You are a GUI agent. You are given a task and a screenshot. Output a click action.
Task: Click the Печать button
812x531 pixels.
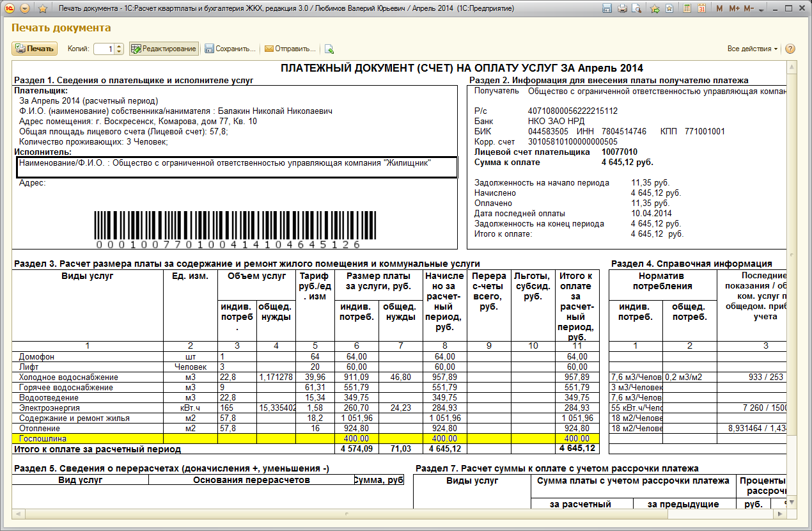(x=35, y=49)
